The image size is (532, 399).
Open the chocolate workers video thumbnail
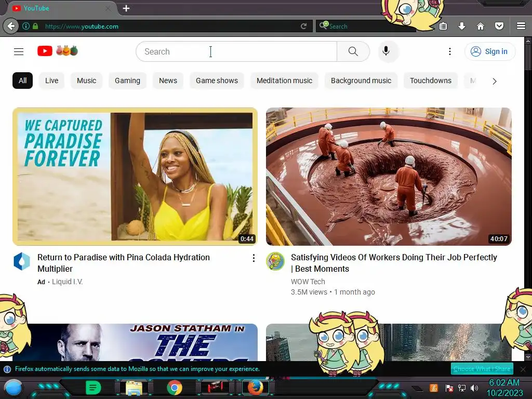[x=389, y=177]
